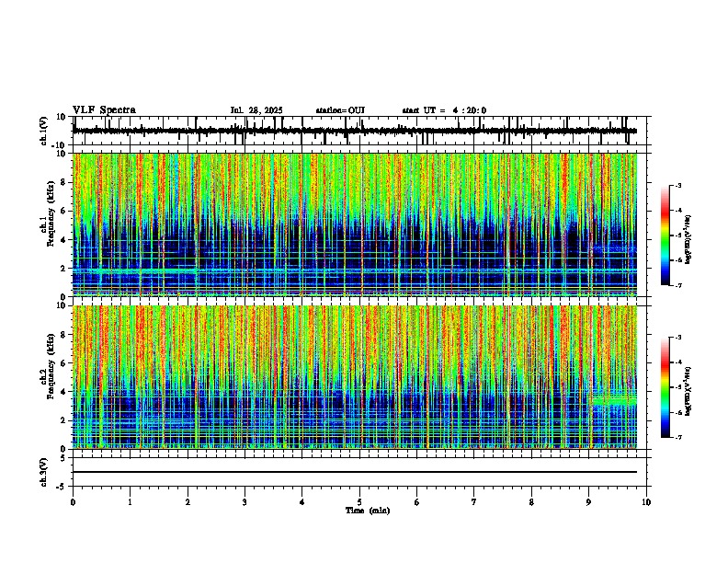Click the "6" kHz tick on ch.2 frequency axis
Viewport: 728px width, 563px height.
pyautogui.click(x=64, y=363)
